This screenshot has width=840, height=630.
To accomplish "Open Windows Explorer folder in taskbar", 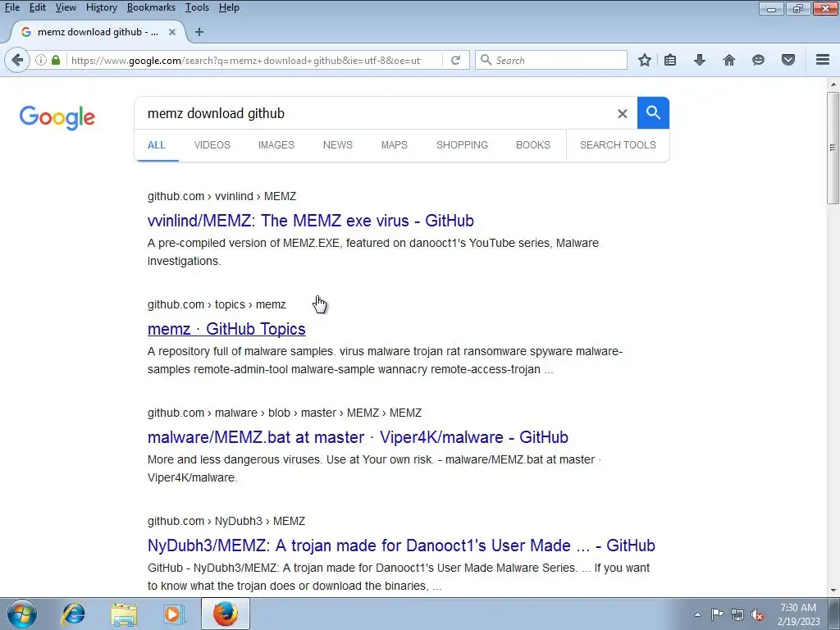I will point(124,614).
